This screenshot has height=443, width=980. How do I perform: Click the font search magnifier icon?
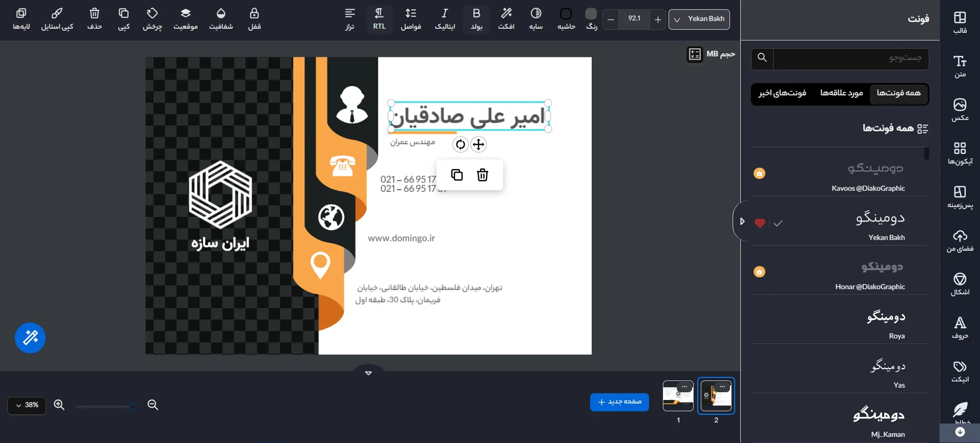(762, 58)
